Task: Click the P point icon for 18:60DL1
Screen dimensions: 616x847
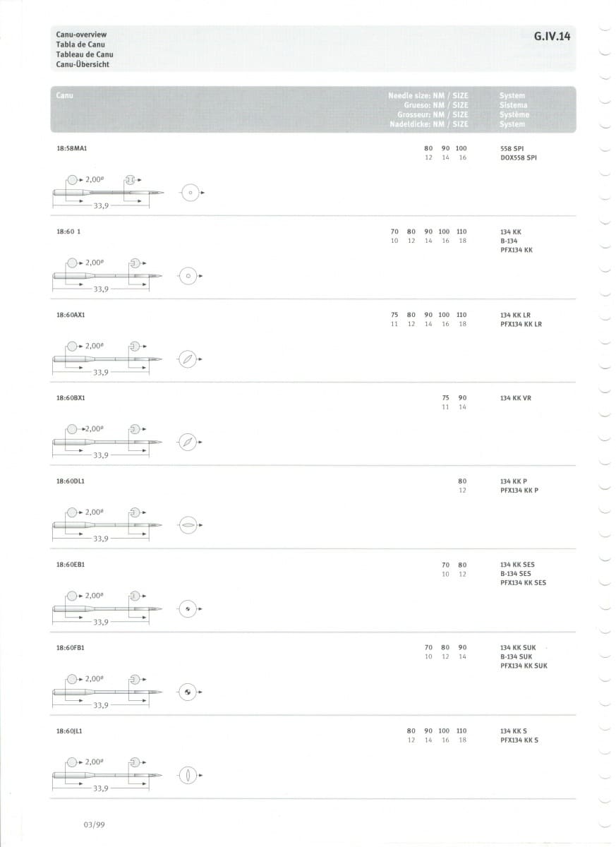Action: pos(188,526)
